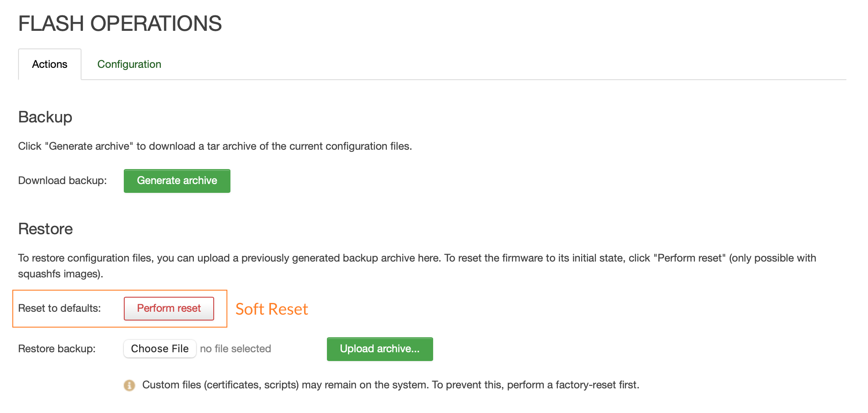Image resolution: width=868 pixels, height=413 pixels.
Task: Select the Restore section heading
Action: 45,229
